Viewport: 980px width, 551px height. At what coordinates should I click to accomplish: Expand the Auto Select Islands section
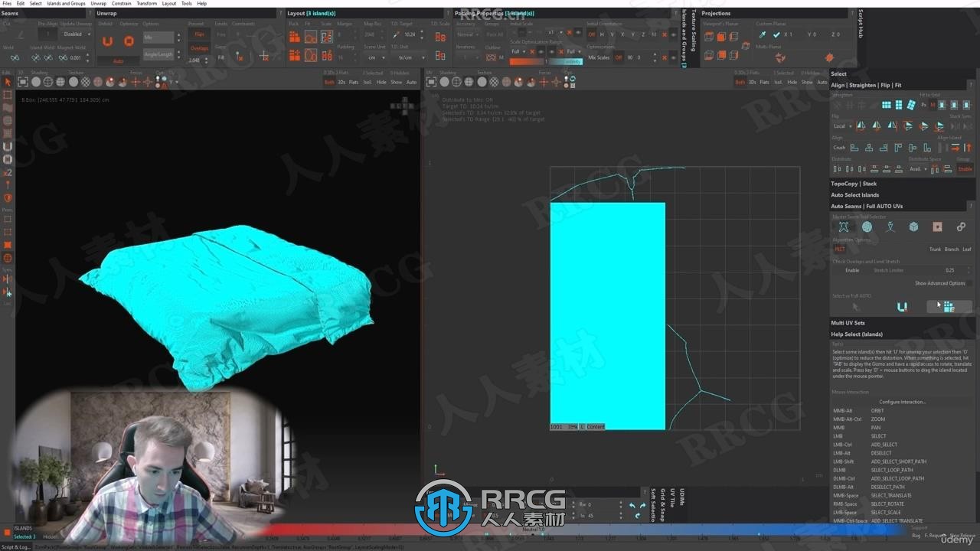tap(855, 195)
